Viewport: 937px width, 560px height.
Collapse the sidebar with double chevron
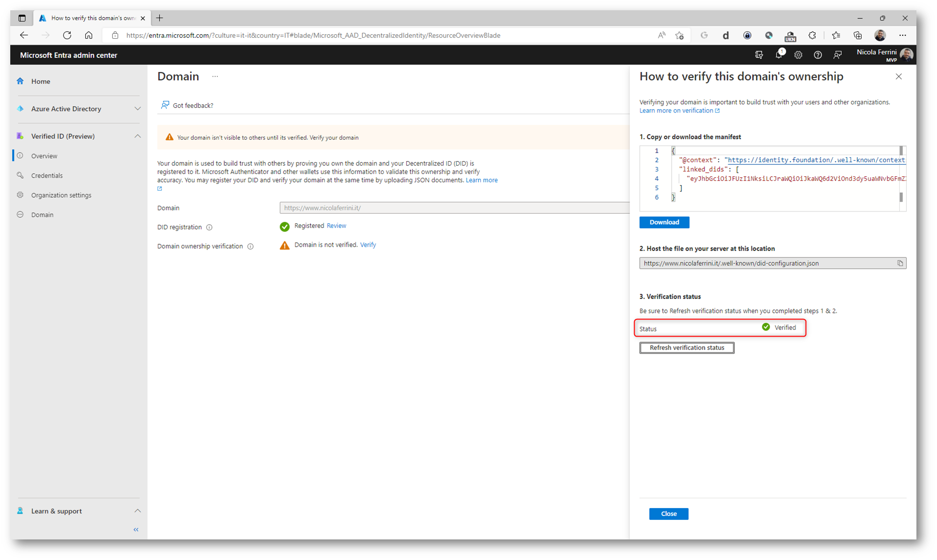pos(136,529)
